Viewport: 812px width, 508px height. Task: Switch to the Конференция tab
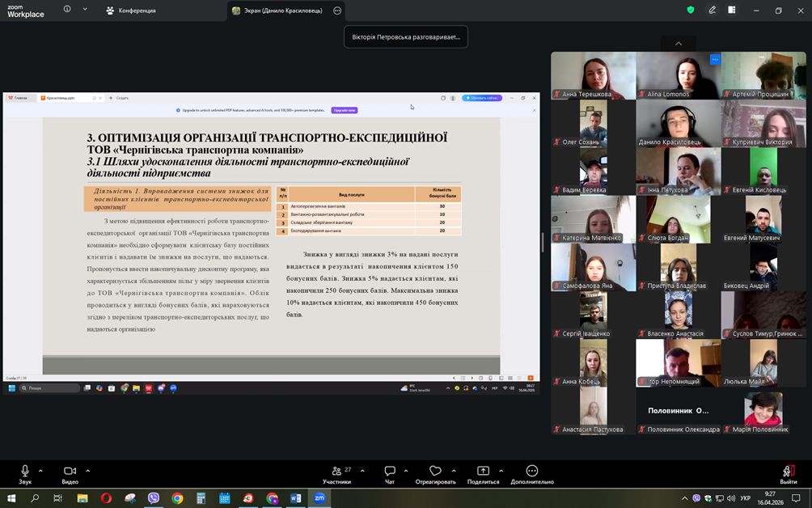click(x=130, y=11)
